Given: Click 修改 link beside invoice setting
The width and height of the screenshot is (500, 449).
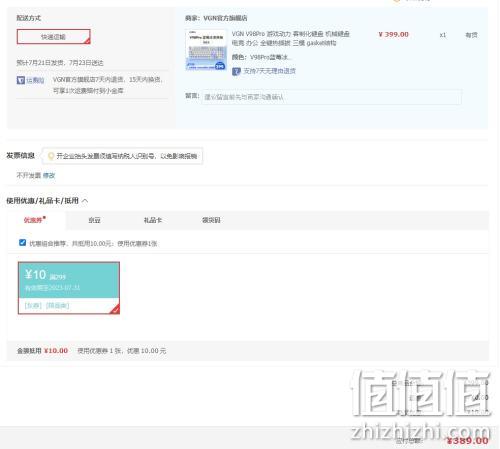Looking at the screenshot, I should 49,175.
